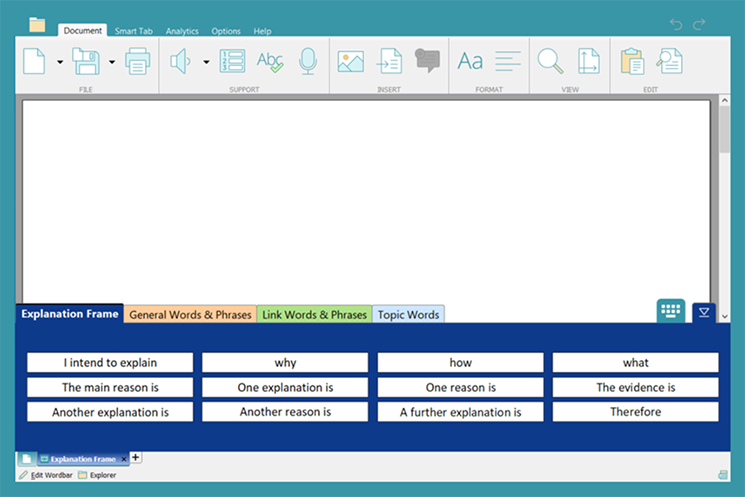Switch to the Document ribbon tab

(x=83, y=30)
